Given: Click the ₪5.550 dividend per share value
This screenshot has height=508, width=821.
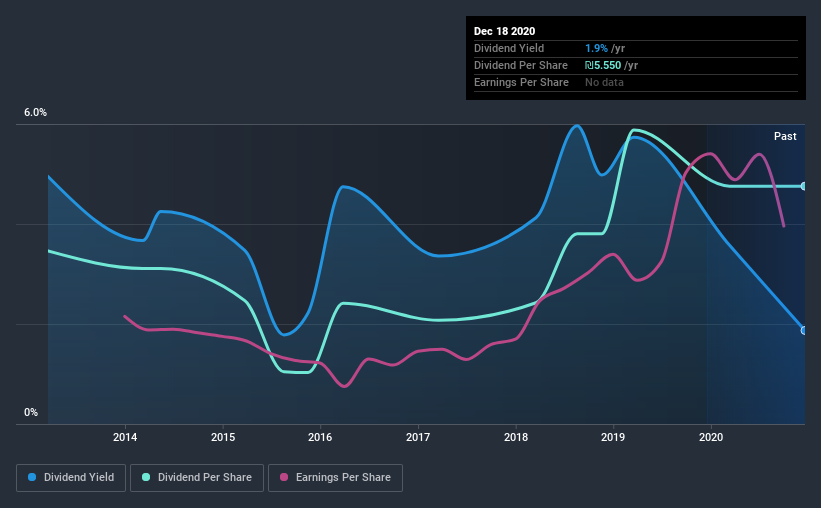Looking at the screenshot, I should (603, 65).
